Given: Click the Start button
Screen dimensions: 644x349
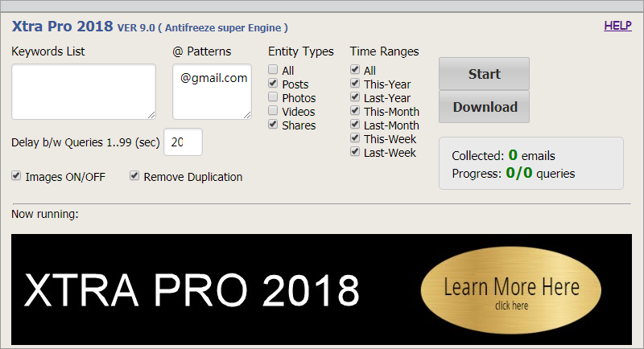Looking at the screenshot, I should tap(484, 74).
